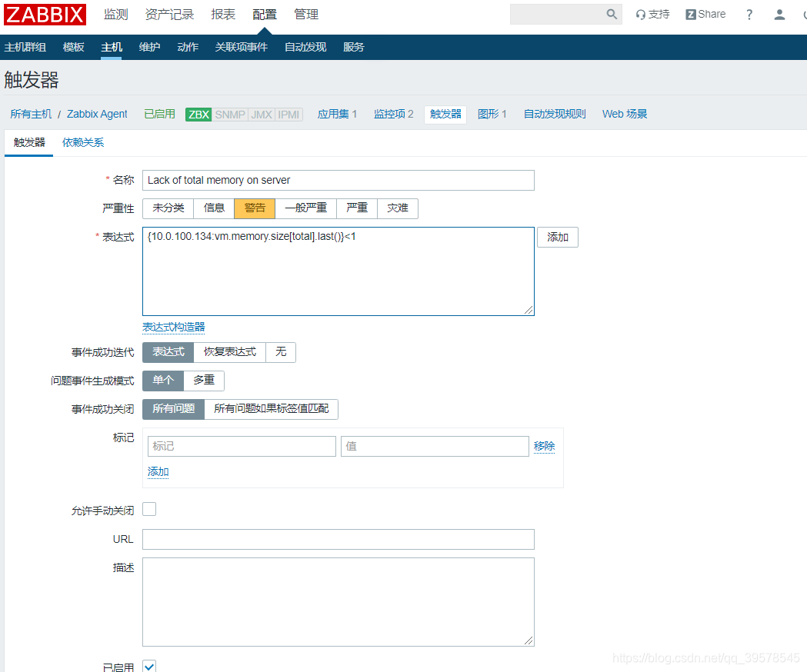The height and width of the screenshot is (672, 807).
Task: Click the ZABBIX logo
Action: click(45, 15)
